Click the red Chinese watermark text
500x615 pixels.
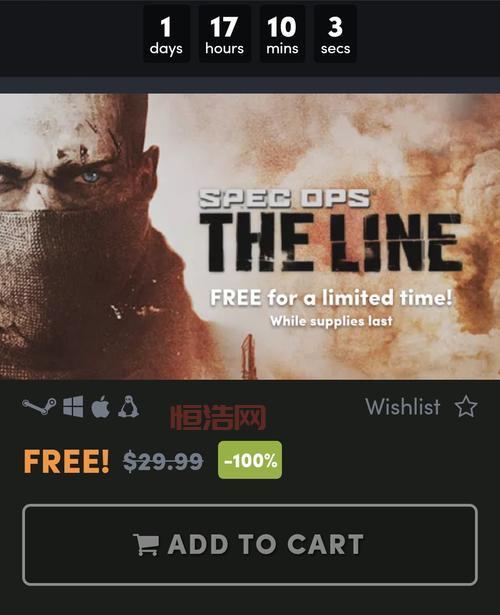tap(218, 418)
